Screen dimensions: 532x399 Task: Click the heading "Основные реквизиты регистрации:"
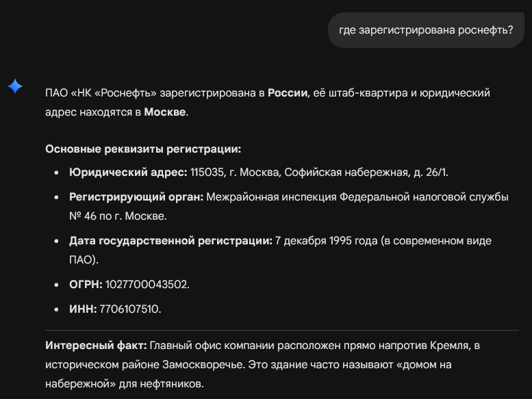coord(143,149)
